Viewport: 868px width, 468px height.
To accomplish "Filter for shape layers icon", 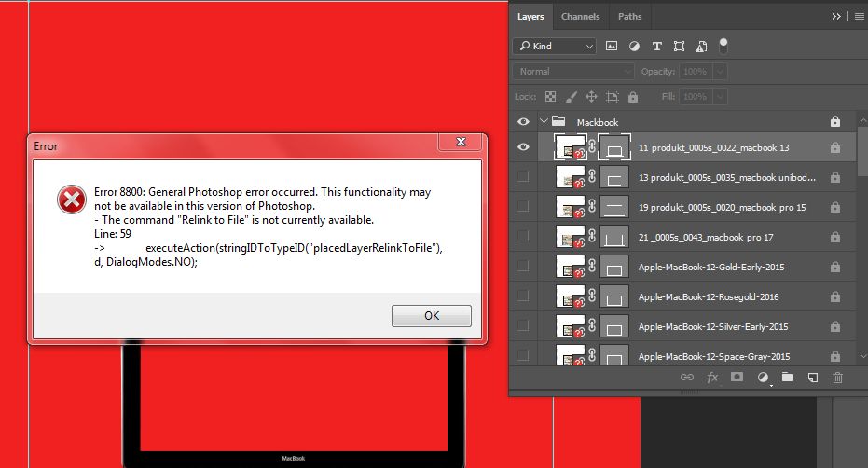I will click(x=680, y=46).
